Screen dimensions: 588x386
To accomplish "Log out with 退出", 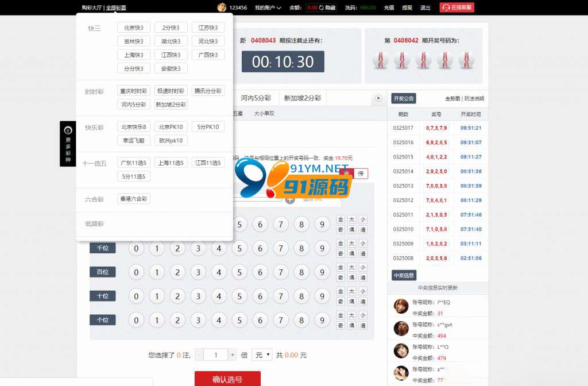I will [x=425, y=7].
